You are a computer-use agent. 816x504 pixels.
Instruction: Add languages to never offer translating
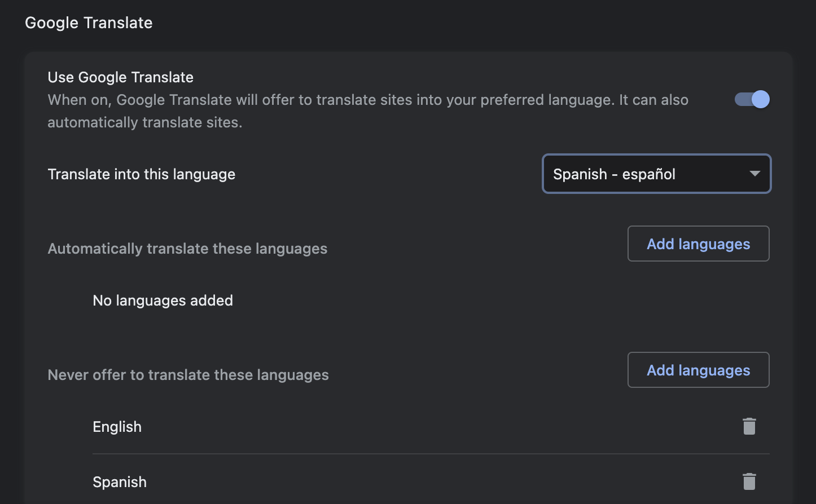(x=698, y=370)
